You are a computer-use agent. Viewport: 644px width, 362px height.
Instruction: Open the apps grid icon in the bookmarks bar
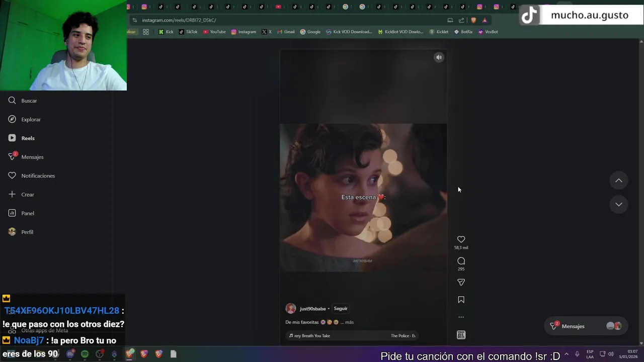[x=146, y=32]
